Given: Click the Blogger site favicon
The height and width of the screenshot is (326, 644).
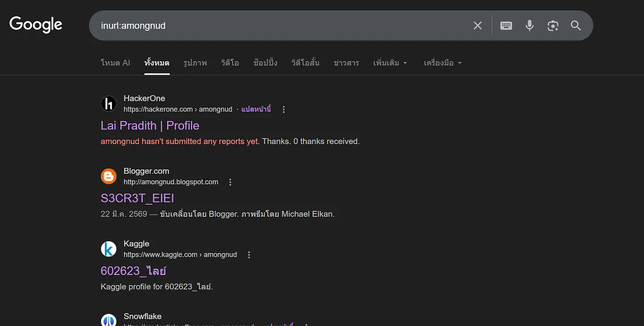Looking at the screenshot, I should pyautogui.click(x=109, y=176).
